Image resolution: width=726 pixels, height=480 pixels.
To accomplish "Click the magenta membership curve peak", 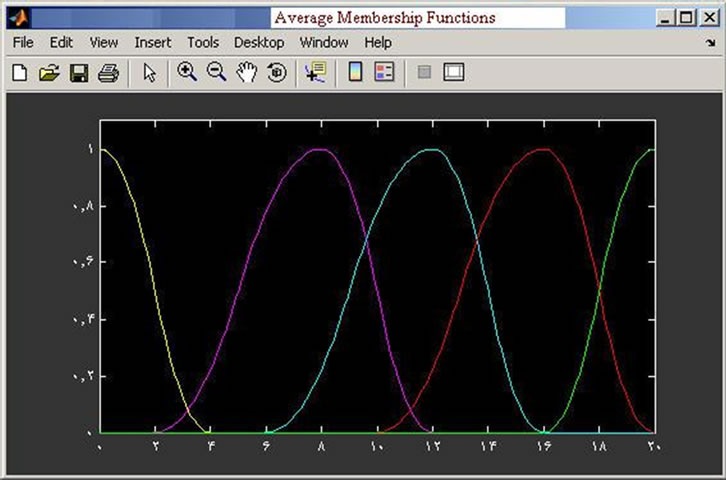I will [320, 150].
